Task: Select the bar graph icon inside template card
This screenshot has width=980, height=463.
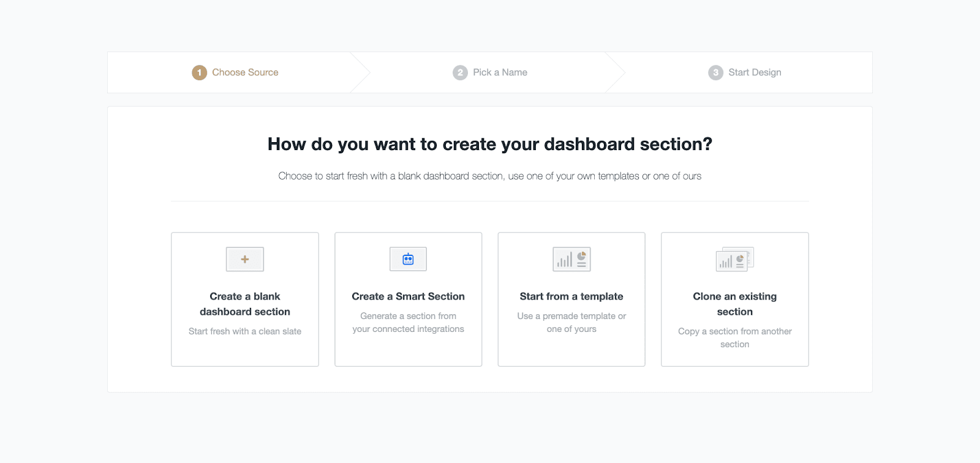Action: coord(564,260)
